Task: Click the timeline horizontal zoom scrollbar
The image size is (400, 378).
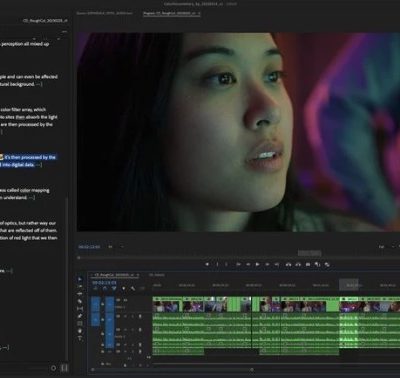Action: coord(172,369)
